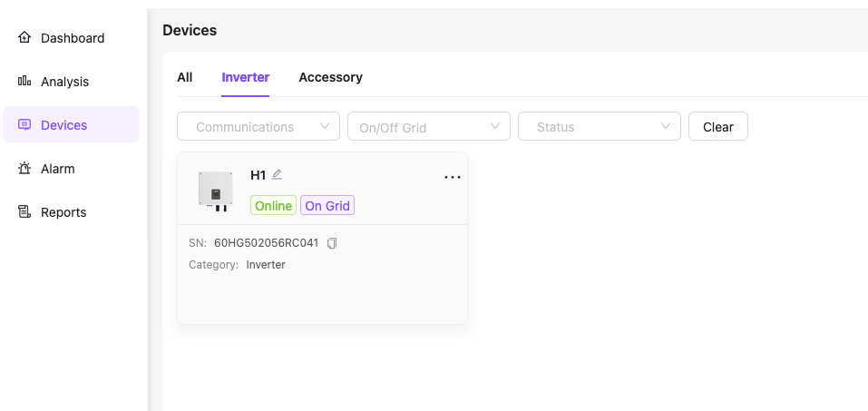Open Analysis from the sidebar
Image resolution: width=868 pixels, height=411 pixels.
[64, 82]
